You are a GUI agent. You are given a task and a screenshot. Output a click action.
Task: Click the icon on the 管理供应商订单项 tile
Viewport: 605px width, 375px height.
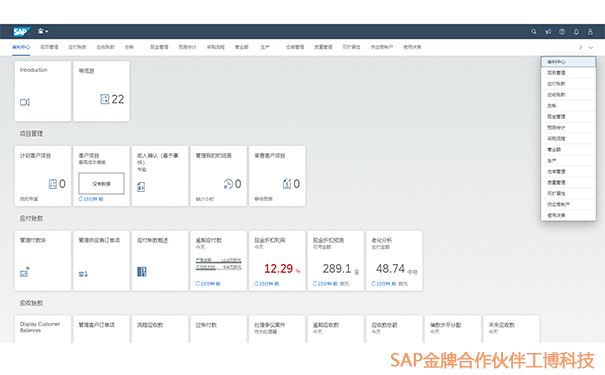(83, 274)
